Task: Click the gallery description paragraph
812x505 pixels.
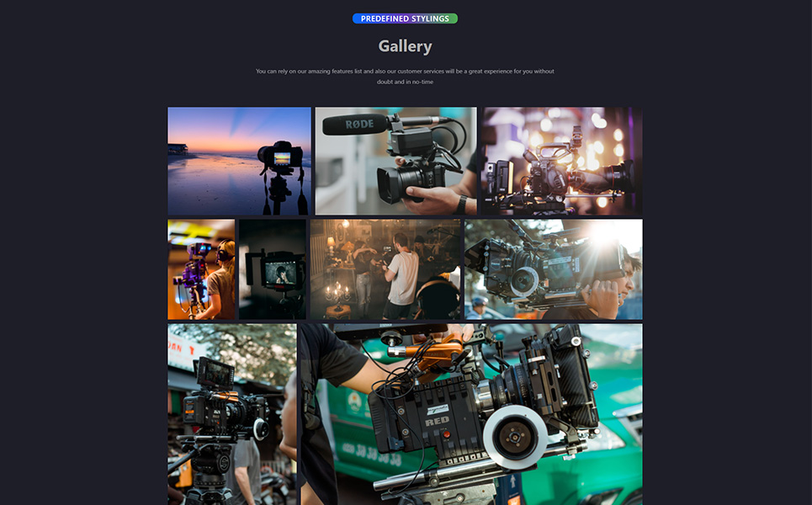Action: pos(405,76)
